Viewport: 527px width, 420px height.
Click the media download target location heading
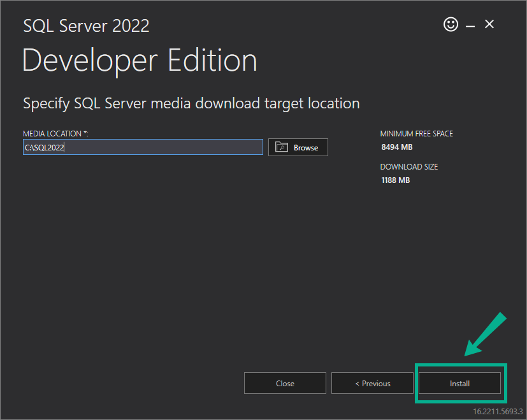(x=191, y=104)
